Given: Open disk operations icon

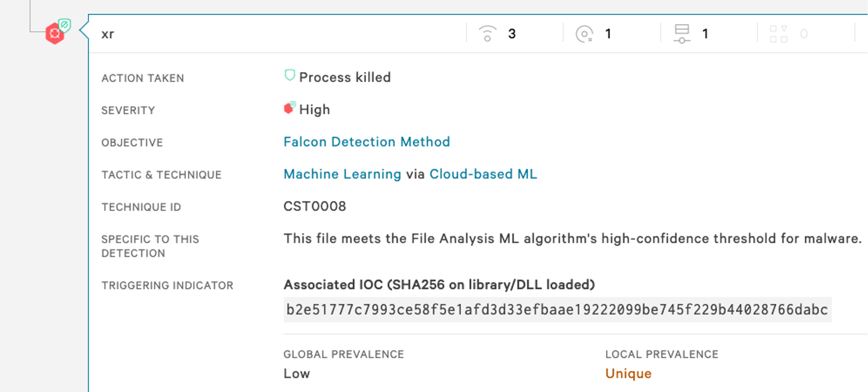Looking at the screenshot, I should [x=584, y=34].
